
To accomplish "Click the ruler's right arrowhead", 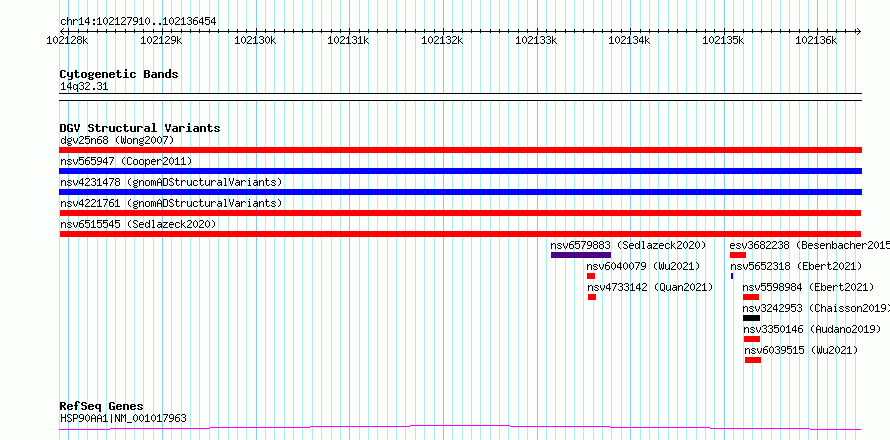I will tap(859, 31).
